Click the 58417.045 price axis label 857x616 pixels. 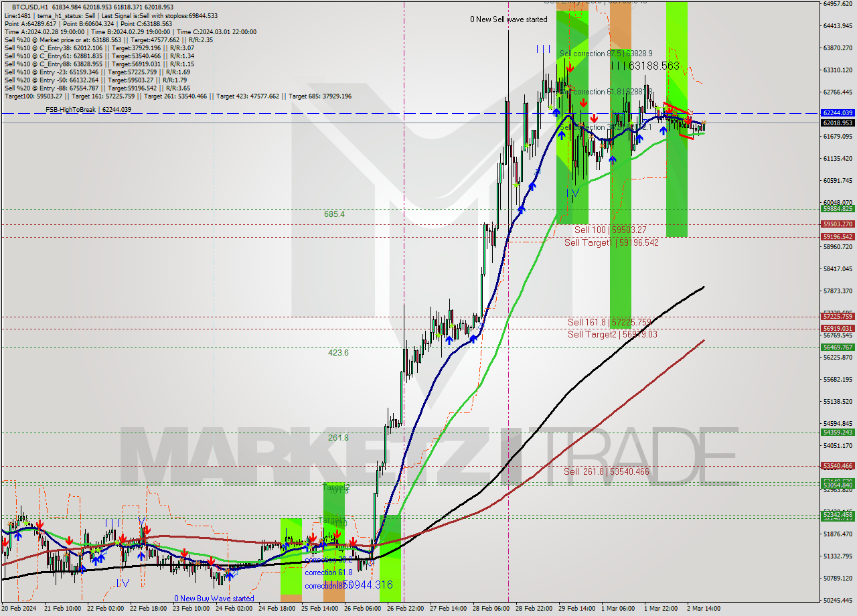838,268
